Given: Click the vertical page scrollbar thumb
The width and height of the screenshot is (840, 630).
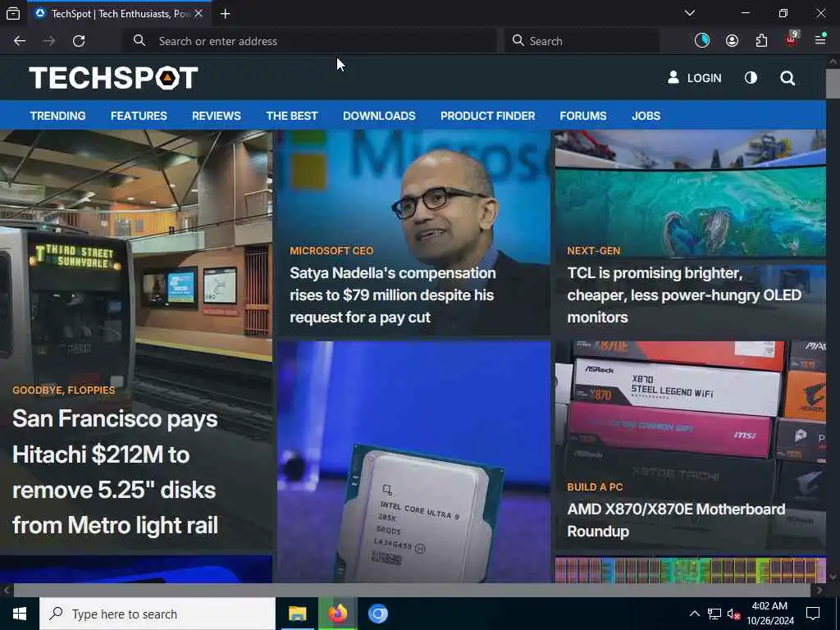Looking at the screenshot, I should click(x=833, y=83).
